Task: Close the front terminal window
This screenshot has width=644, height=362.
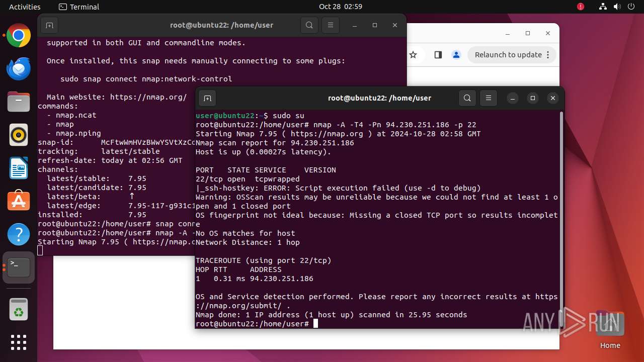Action: tap(552, 98)
